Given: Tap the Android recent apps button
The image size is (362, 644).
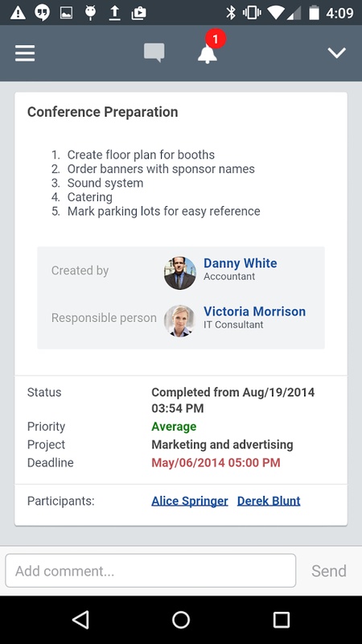Looking at the screenshot, I should (281, 620).
